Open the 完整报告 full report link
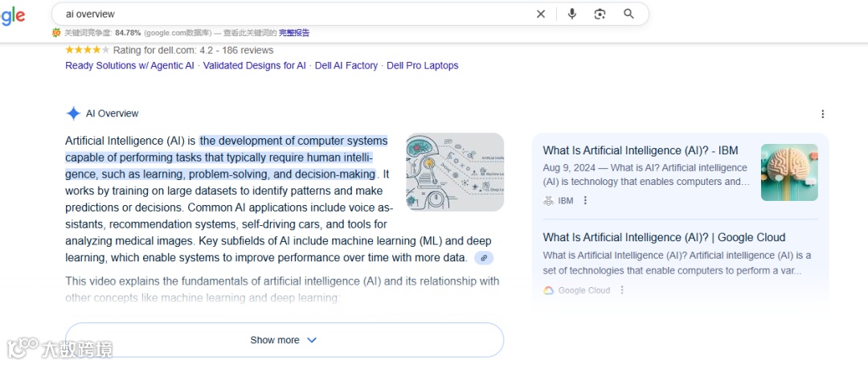The image size is (868, 365). (294, 33)
